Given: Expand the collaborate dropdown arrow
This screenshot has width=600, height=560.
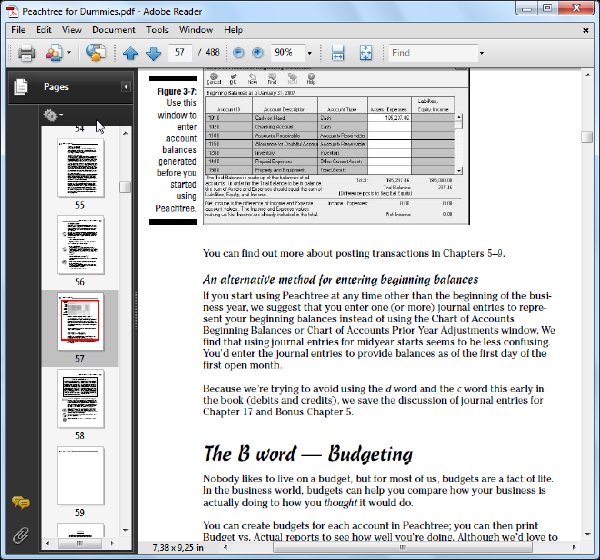Looking at the screenshot, I should [69, 52].
